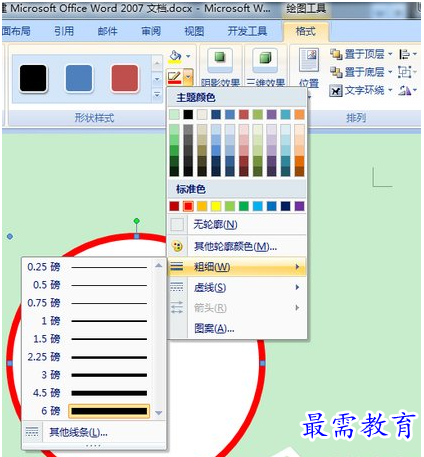Screen dimensions: 424x457
Task: Select the blue shape style
Action: tap(79, 78)
